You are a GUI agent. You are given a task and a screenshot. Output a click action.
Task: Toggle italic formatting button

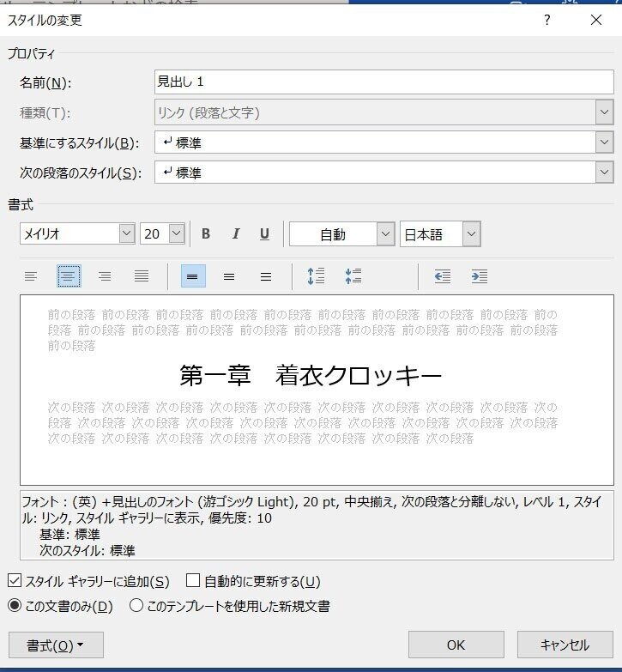[235, 234]
